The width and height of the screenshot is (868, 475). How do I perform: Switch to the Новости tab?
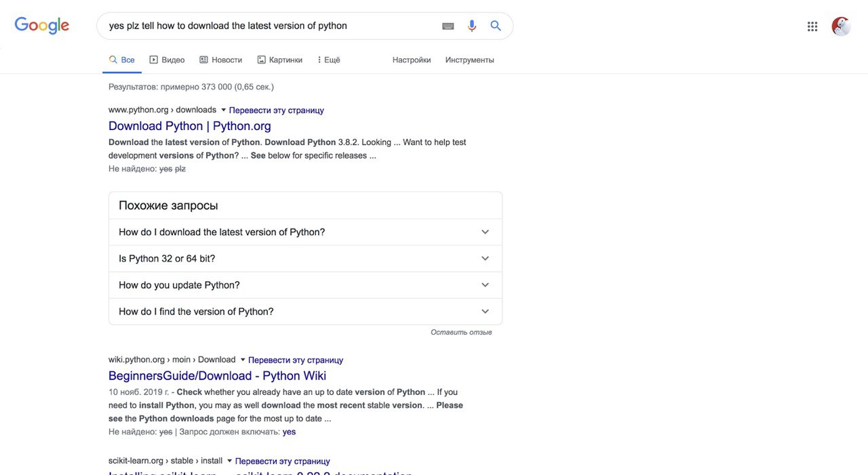[220, 60]
